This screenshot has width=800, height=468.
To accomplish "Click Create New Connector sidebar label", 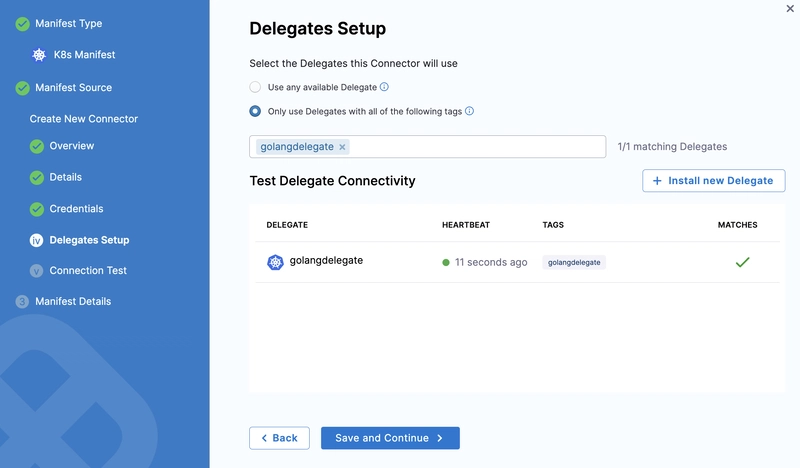I will tap(84, 119).
